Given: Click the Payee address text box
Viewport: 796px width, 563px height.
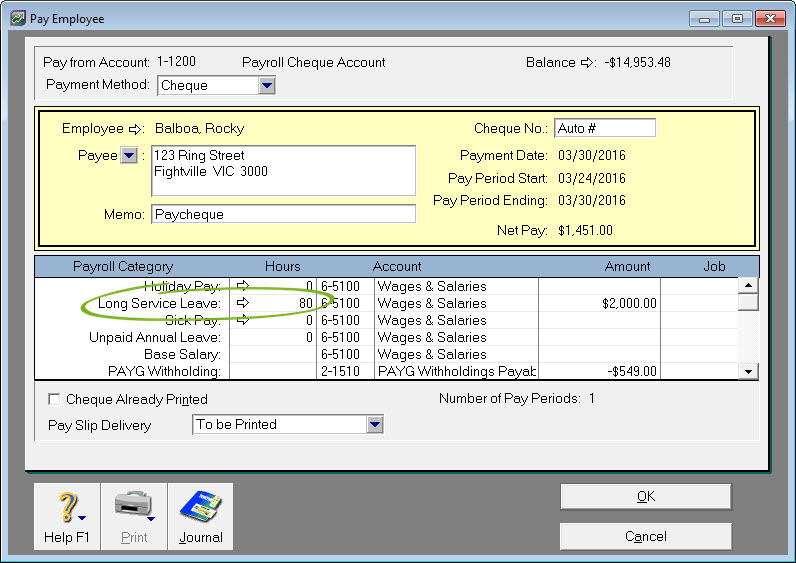Looking at the screenshot, I should tap(283, 171).
